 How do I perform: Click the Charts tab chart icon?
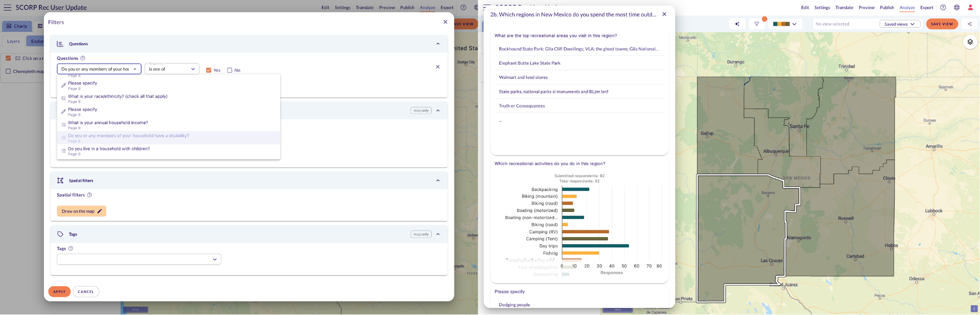[9, 26]
